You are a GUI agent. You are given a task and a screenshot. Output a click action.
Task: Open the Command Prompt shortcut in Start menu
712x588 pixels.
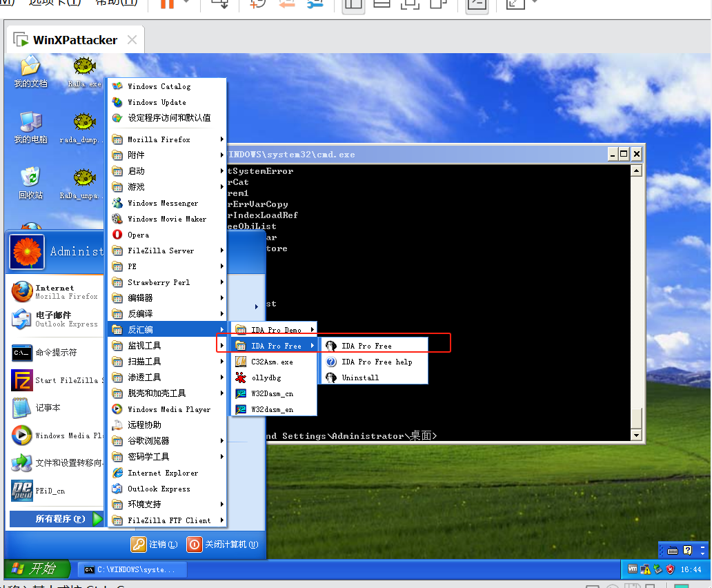55,353
